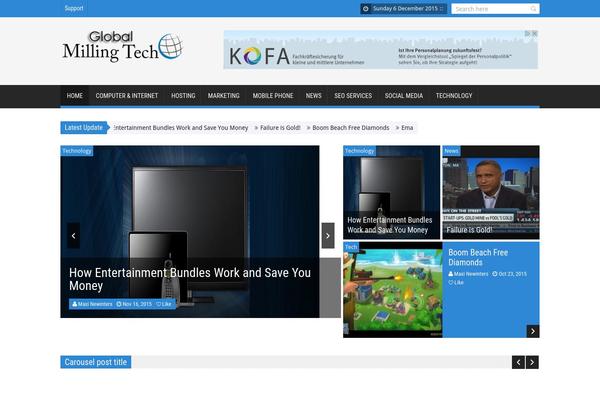
Task: Click author icon Maxi Newmters in main slide
Action: [x=75, y=304]
